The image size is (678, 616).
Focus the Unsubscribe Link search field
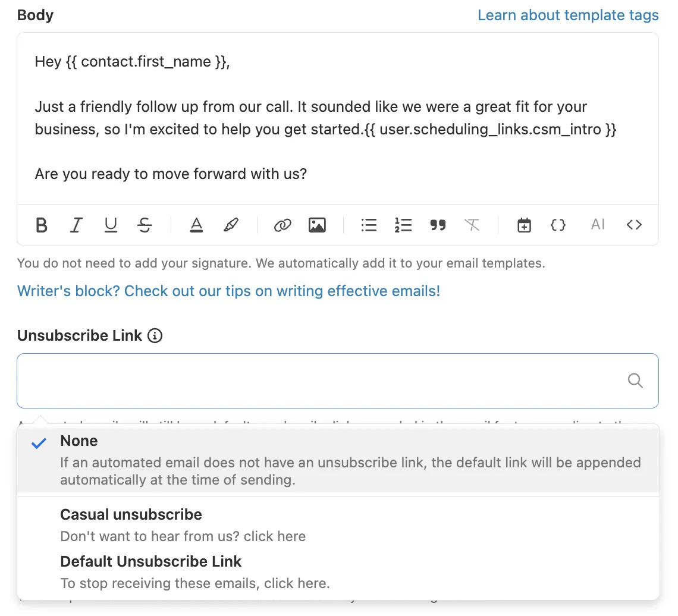338,381
